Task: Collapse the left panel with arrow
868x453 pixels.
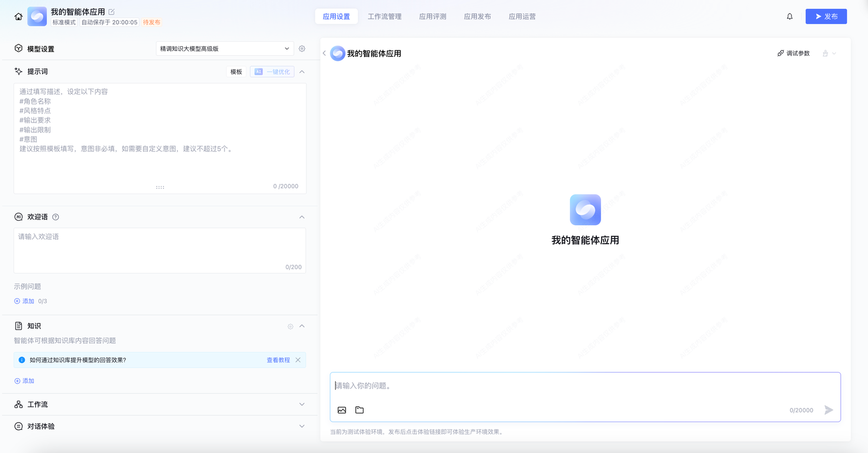Action: [x=324, y=53]
